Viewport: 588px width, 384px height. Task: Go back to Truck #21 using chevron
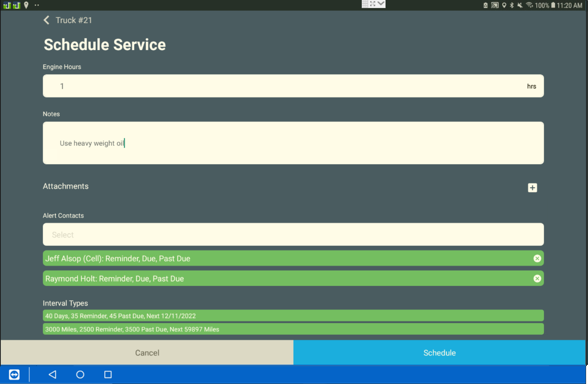pyautogui.click(x=47, y=20)
